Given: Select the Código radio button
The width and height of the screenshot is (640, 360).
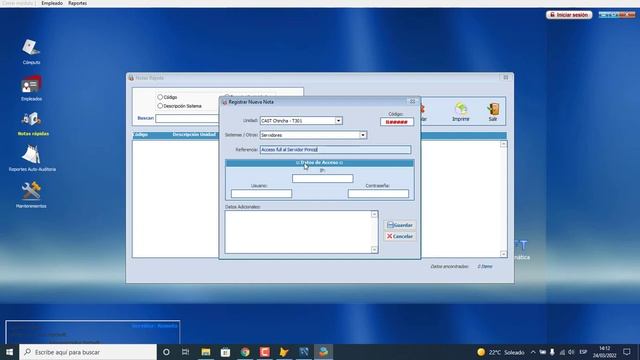Looking at the screenshot, I should [x=160, y=97].
